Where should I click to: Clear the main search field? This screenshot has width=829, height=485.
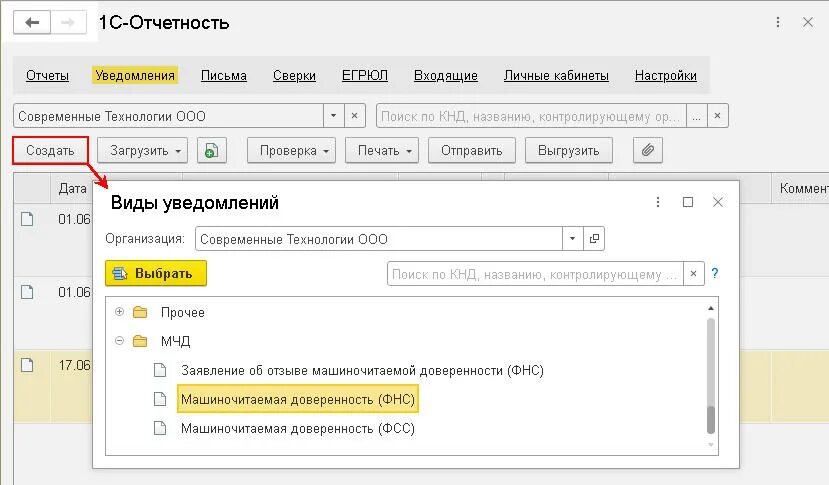tap(717, 116)
